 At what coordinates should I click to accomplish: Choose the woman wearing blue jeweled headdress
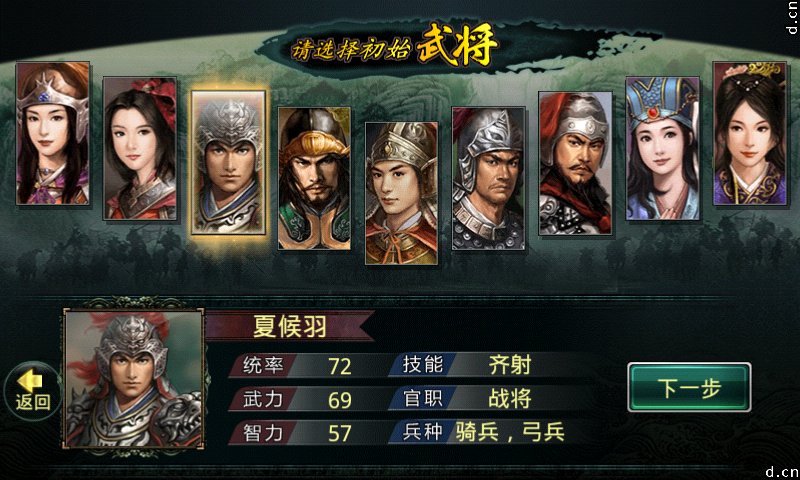(663, 148)
